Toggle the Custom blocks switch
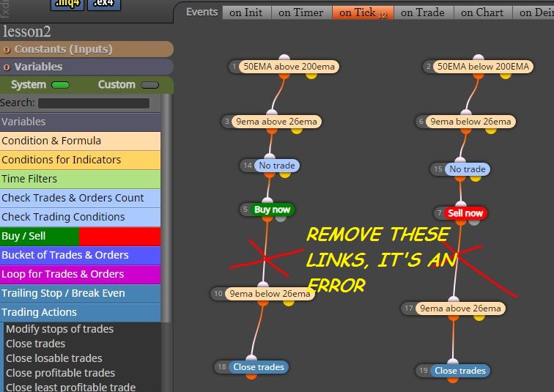The image size is (554, 392). point(149,85)
